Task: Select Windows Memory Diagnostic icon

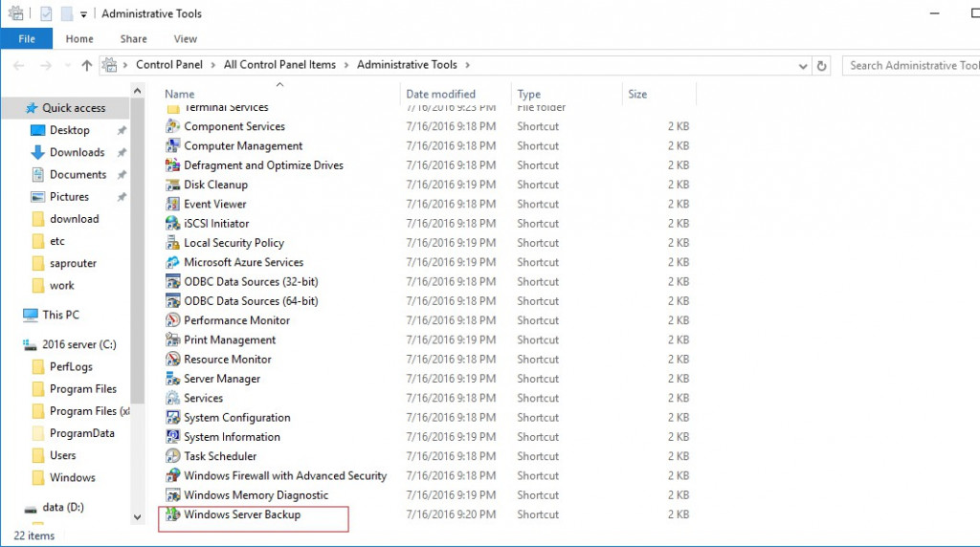Action: (172, 494)
